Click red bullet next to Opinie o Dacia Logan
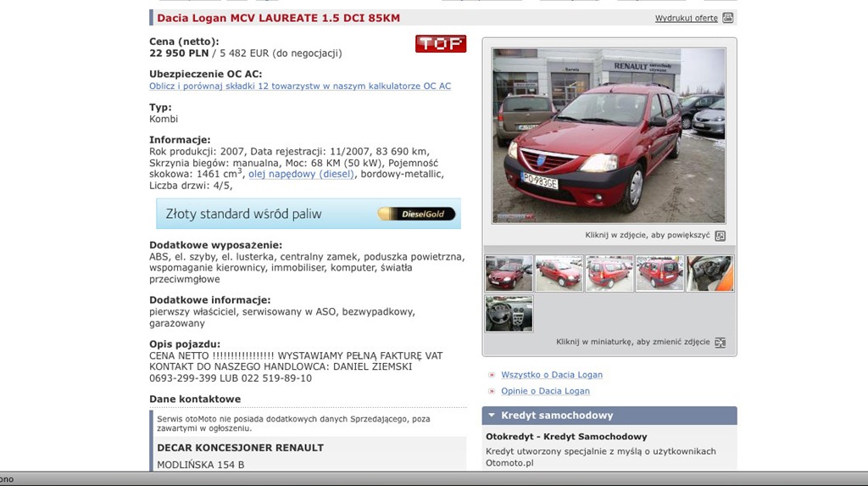 (492, 391)
